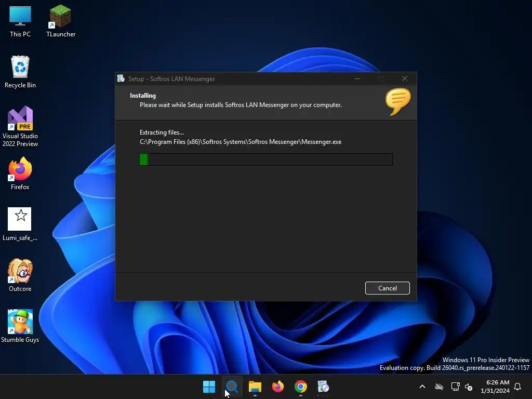Click the installation progress bar
The width and height of the screenshot is (532, 399).
[266, 159]
